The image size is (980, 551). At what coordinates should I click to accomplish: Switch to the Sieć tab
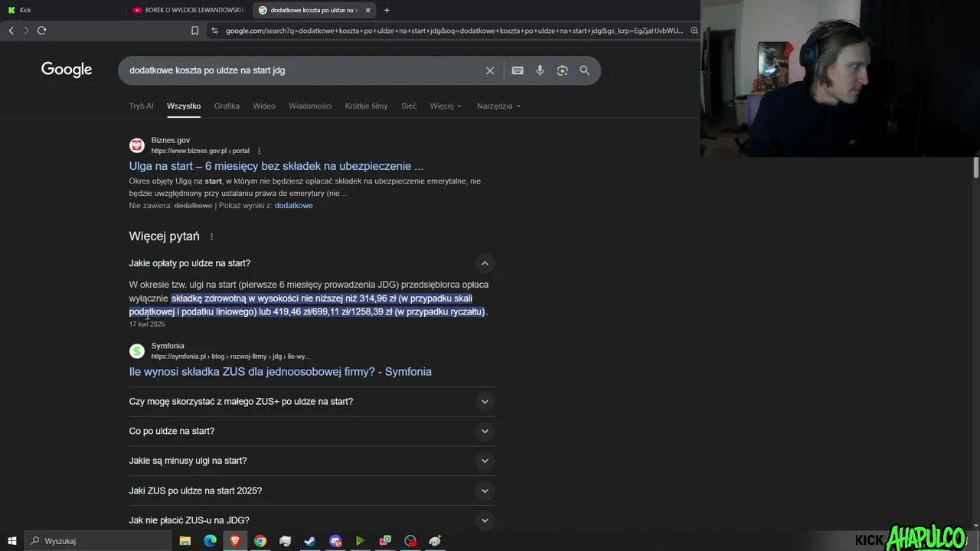click(409, 106)
